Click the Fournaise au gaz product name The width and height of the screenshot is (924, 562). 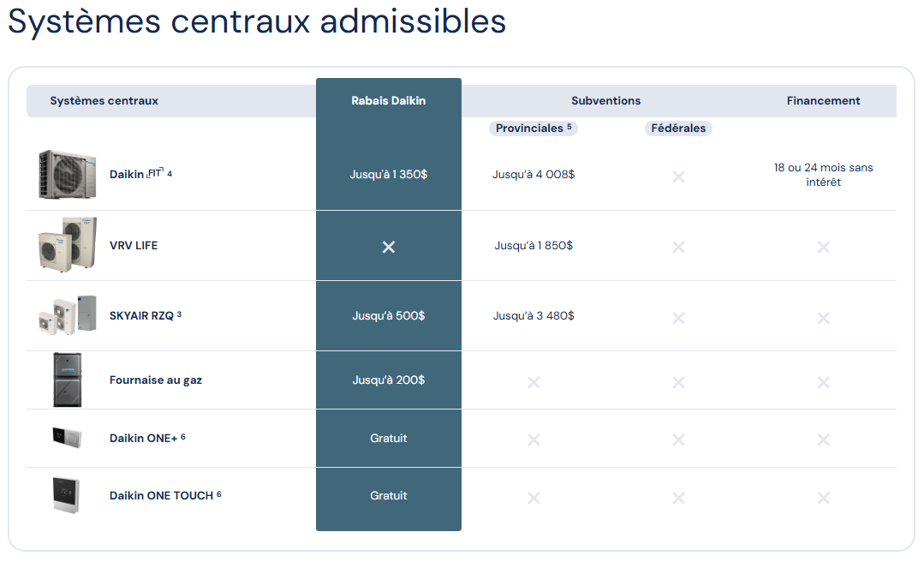point(156,380)
